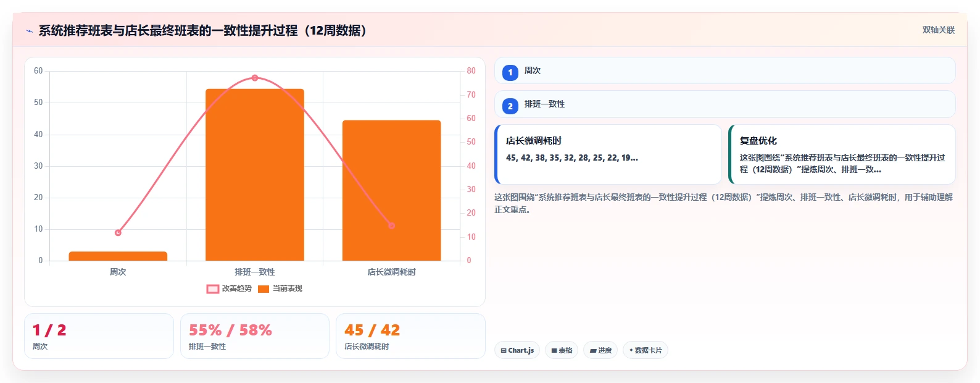980x383 pixels.
Task: Expand the 周次 list row
Action: (725, 70)
